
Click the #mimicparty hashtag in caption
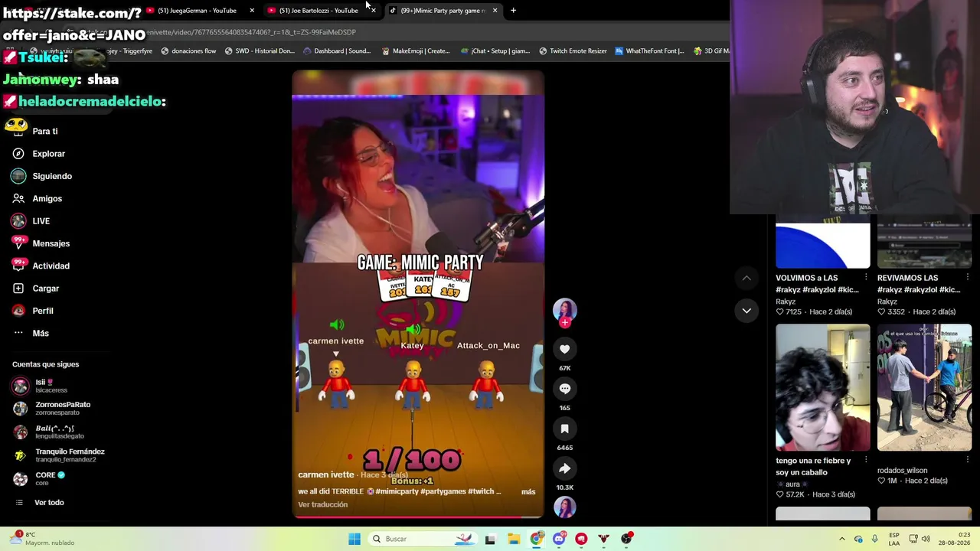tap(397, 491)
